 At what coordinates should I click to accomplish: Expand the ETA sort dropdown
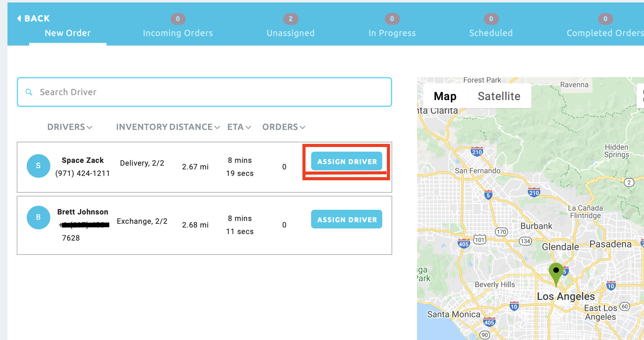tap(239, 127)
